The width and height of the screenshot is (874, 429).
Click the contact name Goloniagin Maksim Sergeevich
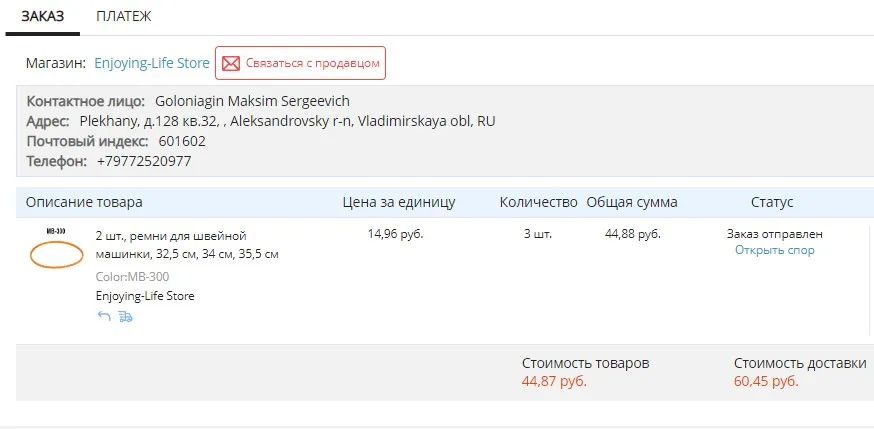pos(252,101)
